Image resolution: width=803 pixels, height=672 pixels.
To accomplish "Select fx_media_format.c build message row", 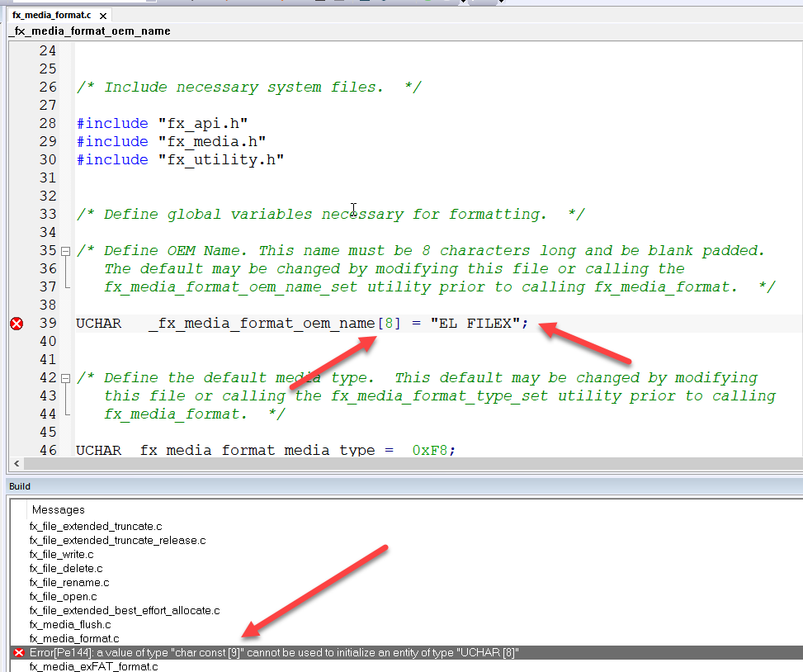I will pyautogui.click(x=74, y=639).
